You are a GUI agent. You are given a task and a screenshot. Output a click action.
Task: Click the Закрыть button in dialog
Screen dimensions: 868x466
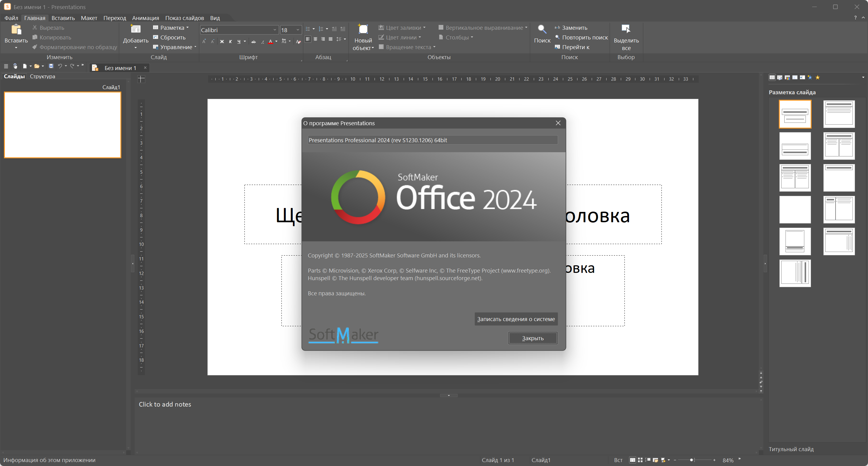click(532, 338)
